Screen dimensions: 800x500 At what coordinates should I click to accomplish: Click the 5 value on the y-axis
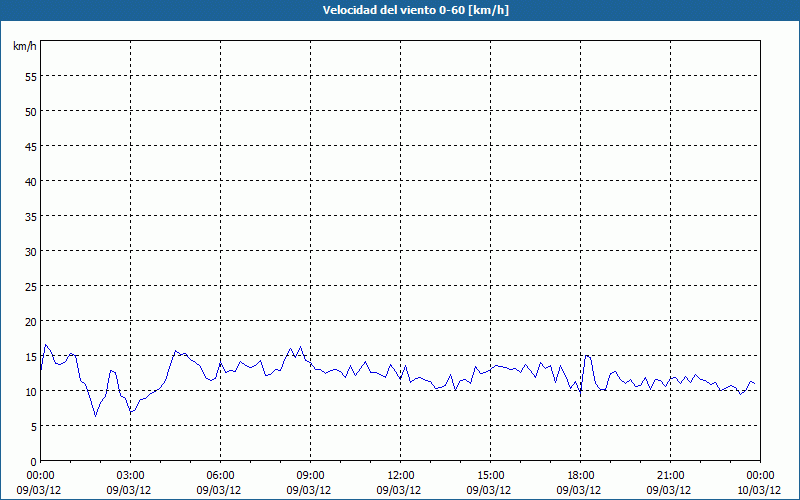(x=34, y=427)
